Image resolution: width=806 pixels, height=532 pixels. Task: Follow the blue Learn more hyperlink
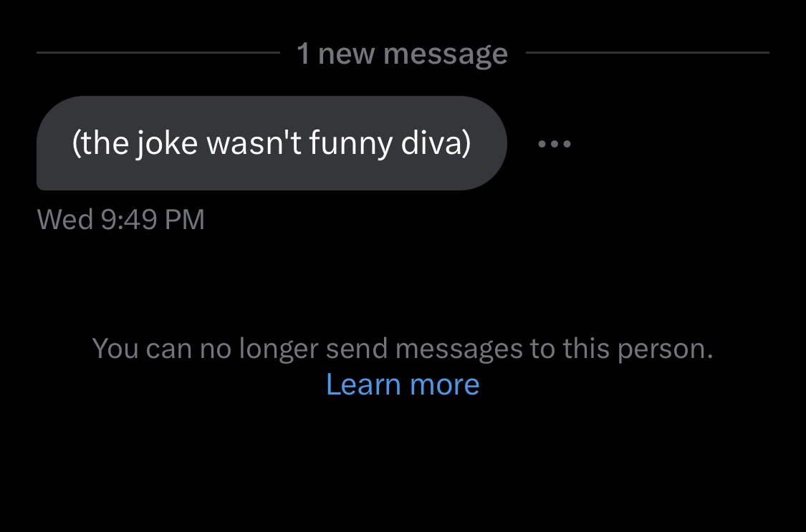(403, 385)
